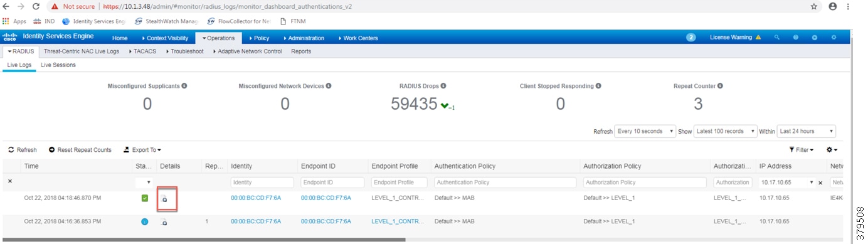Image resolution: width=868 pixels, height=244 pixels.
Task: Click RADIUS Drops info icon
Action: 444,85
